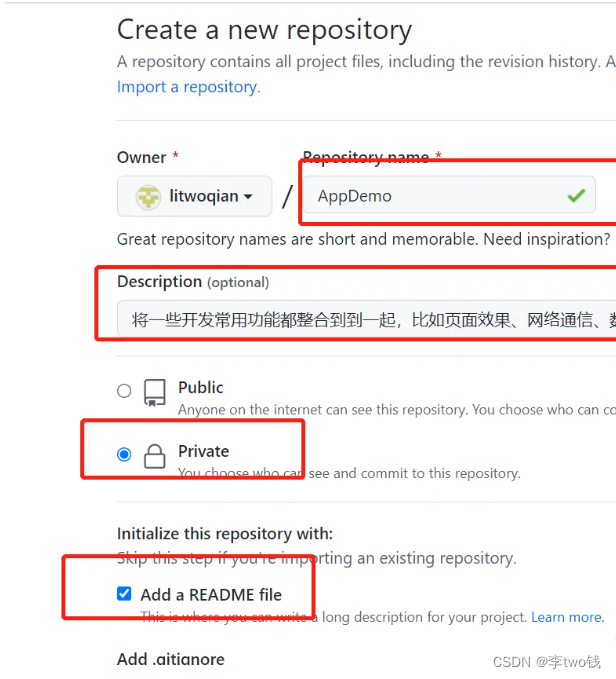Image resolution: width=616 pixels, height=679 pixels.
Task: Click the Description (optional) label
Action: (x=193, y=282)
